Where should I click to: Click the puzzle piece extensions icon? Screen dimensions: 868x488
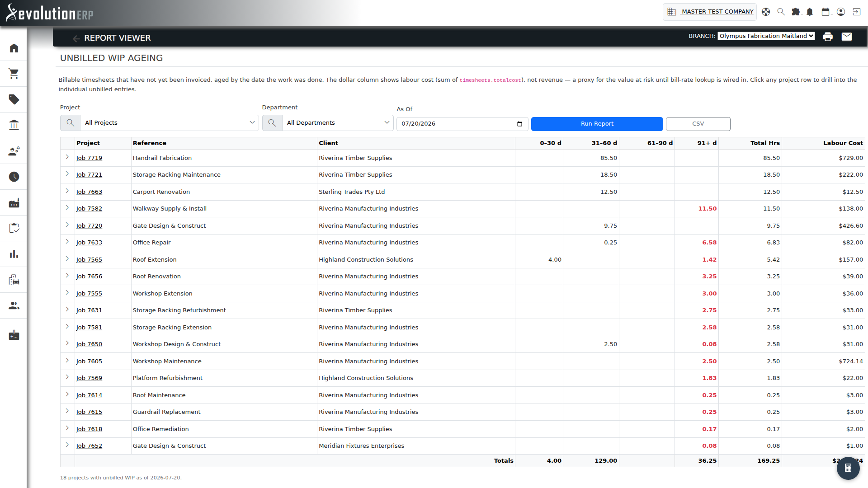(x=796, y=12)
